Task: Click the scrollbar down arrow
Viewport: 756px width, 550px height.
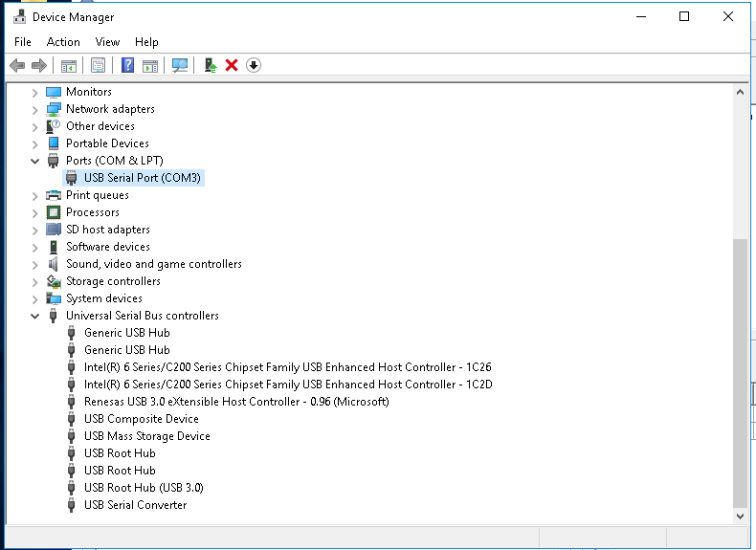Action: [740, 516]
